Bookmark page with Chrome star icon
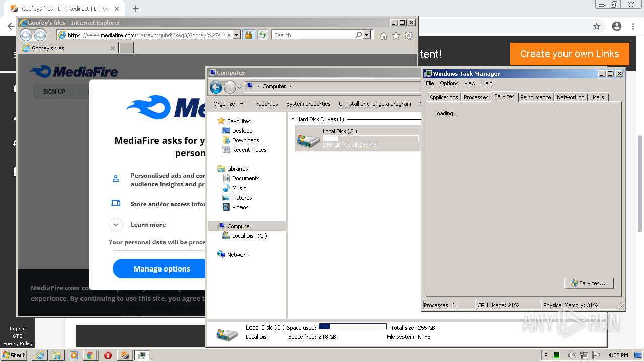The width and height of the screenshot is (644, 362). (597, 26)
